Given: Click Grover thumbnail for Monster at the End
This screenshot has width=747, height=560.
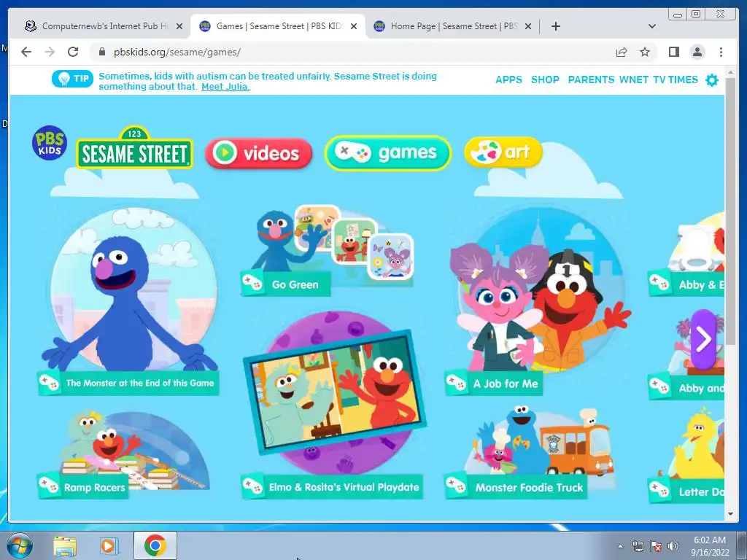Looking at the screenshot, I should coord(131,289).
